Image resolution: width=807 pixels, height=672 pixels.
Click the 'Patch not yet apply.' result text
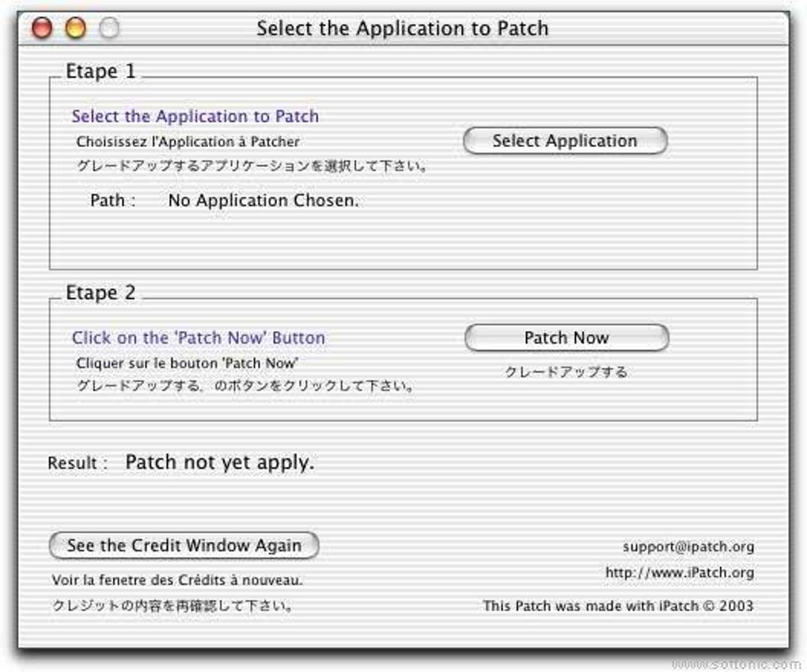click(219, 462)
